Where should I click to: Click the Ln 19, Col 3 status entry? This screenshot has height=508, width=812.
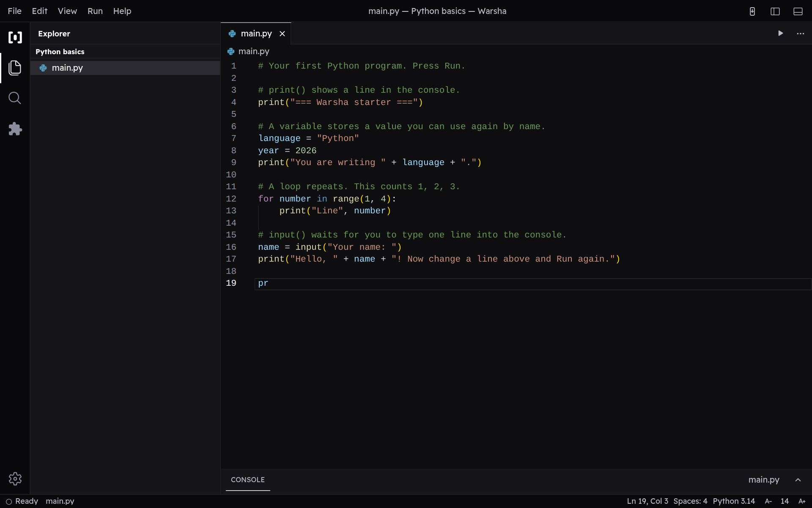[x=647, y=501]
